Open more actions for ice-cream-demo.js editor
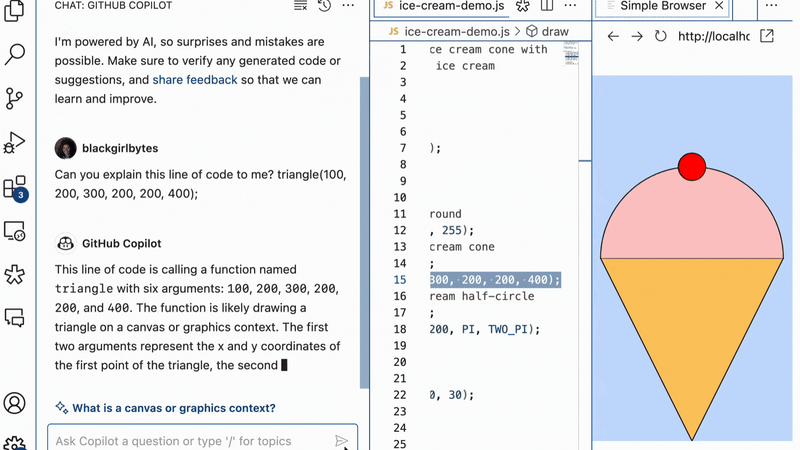Viewport: 800px width, 450px height. point(570,6)
